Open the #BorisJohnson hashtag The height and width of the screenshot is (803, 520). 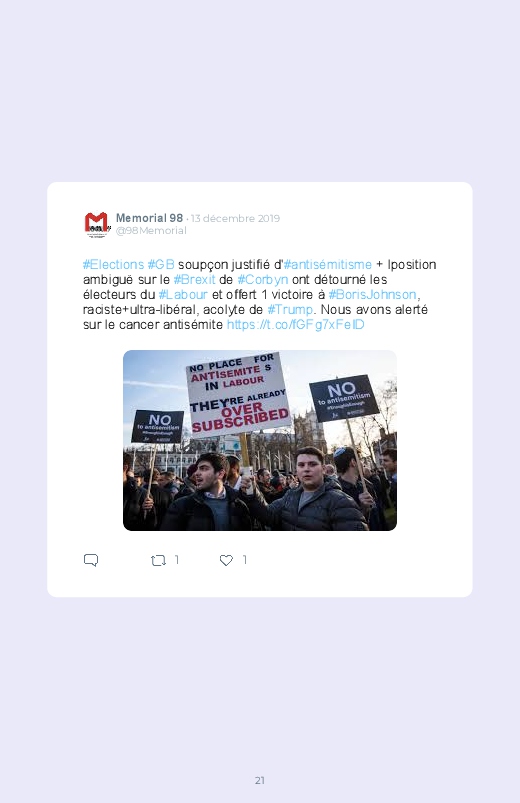click(x=372, y=294)
